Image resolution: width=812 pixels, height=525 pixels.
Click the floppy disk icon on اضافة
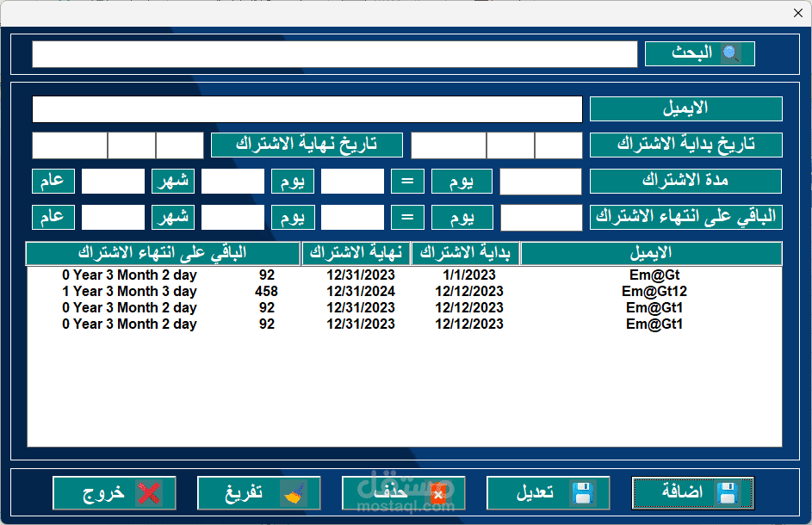(x=727, y=493)
